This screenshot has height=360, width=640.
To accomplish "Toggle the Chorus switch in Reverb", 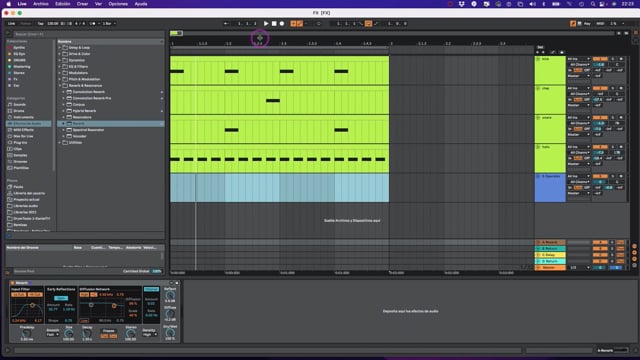I will point(151,289).
